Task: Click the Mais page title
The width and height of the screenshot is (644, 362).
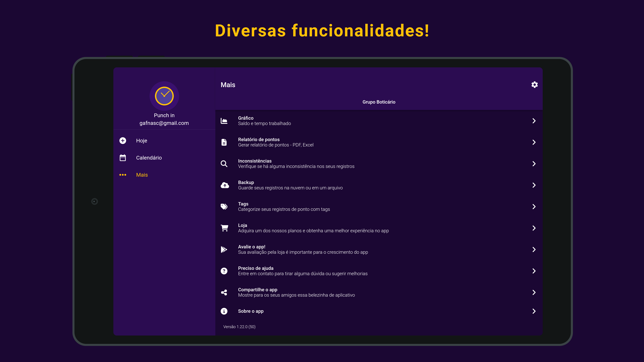Action: coord(228,85)
